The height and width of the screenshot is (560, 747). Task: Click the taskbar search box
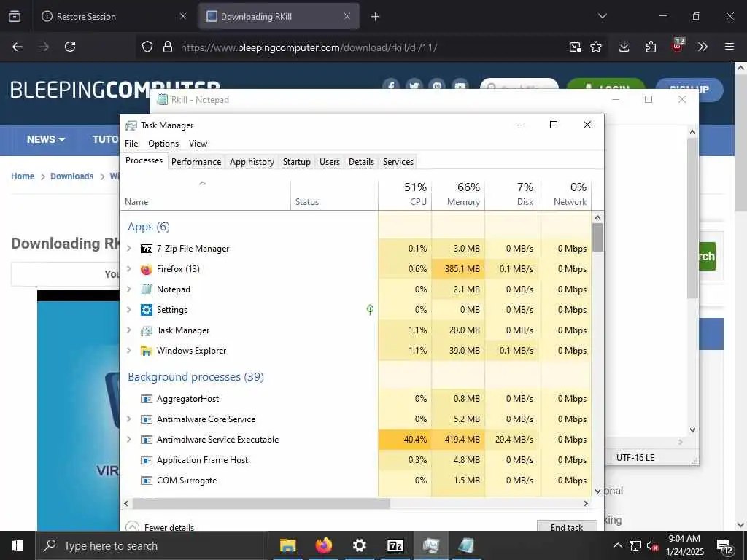point(151,545)
